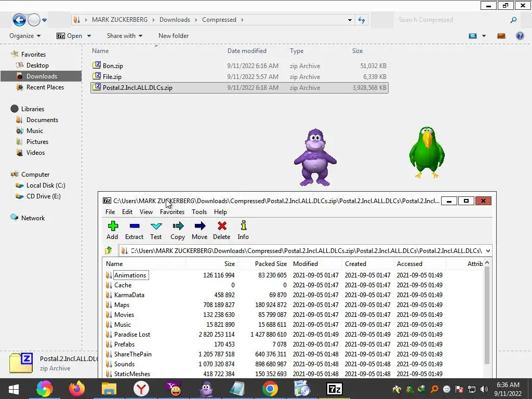
Task: Select Documents library in sidebar
Action: pos(42,120)
